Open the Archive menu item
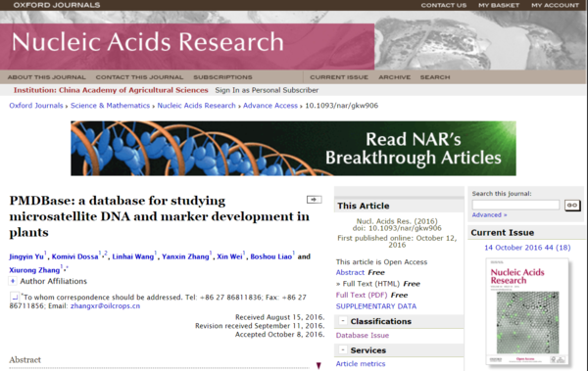 point(395,77)
